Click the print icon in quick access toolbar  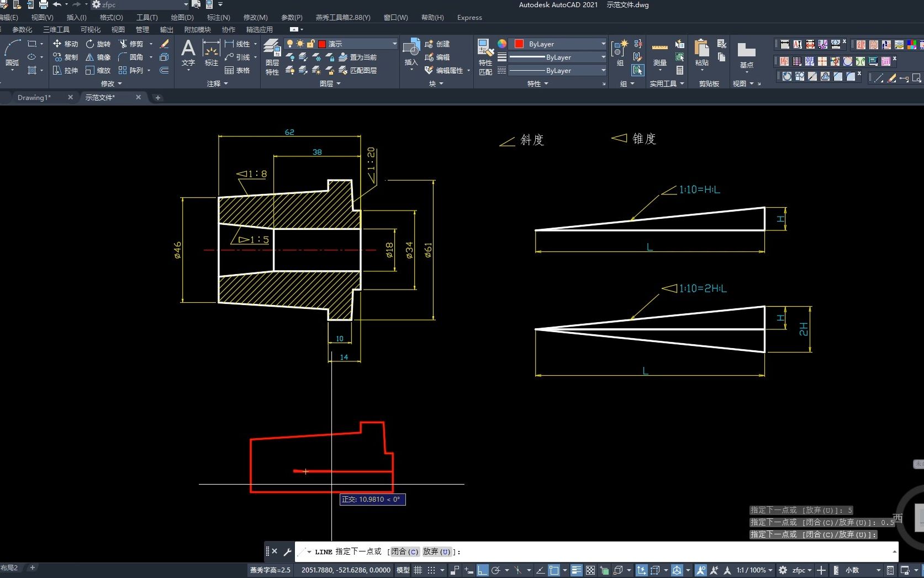coord(44,4)
